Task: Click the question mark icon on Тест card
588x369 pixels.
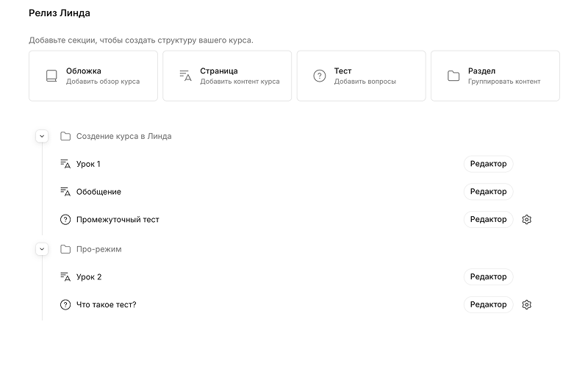Action: tap(319, 76)
